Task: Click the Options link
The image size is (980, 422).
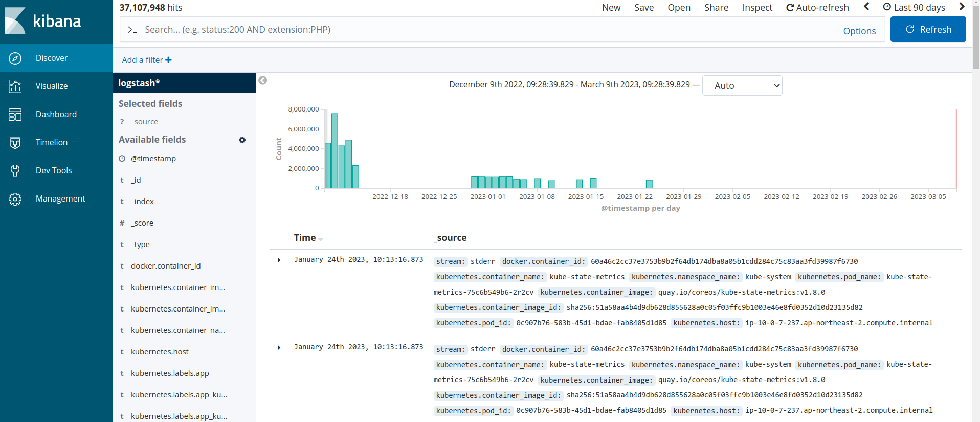Action: click(859, 31)
